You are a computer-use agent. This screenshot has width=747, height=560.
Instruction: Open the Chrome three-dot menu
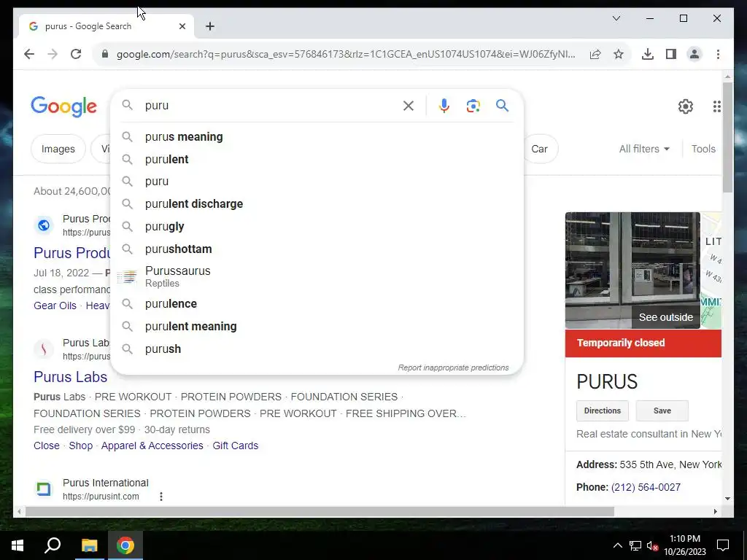pyautogui.click(x=718, y=54)
